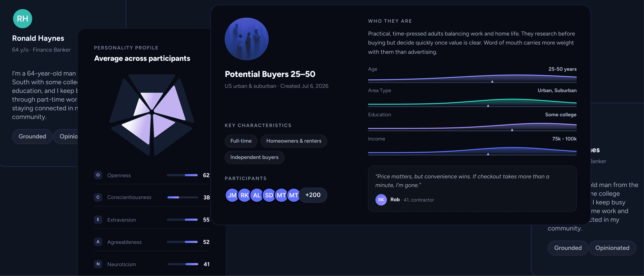Click the teal RH avatar circle

tap(22, 19)
